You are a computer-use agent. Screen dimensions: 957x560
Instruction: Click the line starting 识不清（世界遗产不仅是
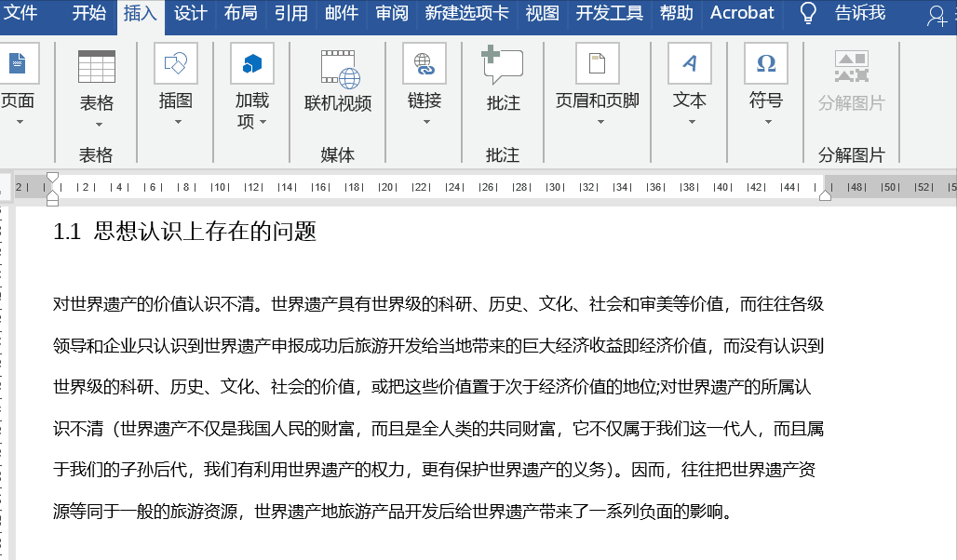(x=438, y=429)
